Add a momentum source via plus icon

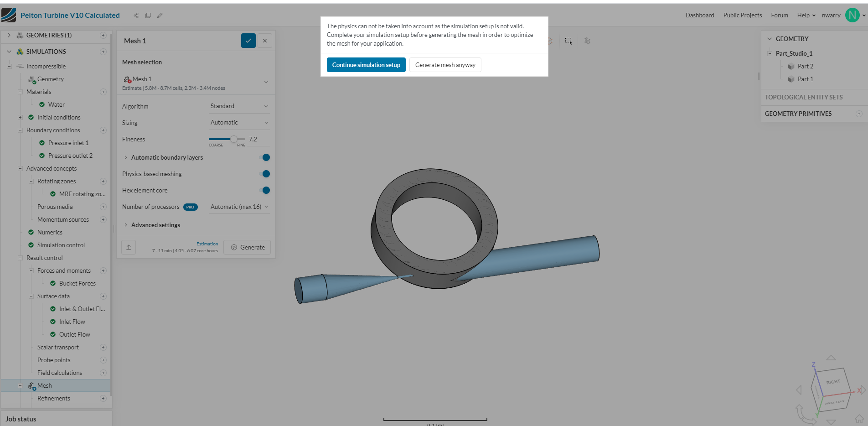103,219
